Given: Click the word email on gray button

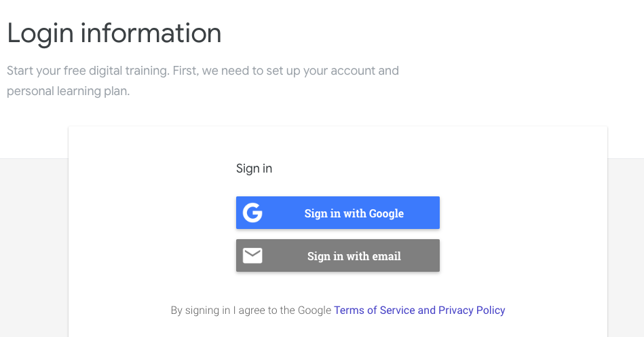Looking at the screenshot, I should [x=386, y=256].
